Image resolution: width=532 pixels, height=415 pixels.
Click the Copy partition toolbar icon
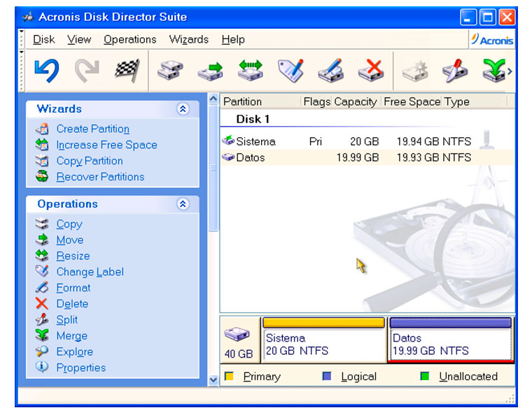click(x=170, y=71)
